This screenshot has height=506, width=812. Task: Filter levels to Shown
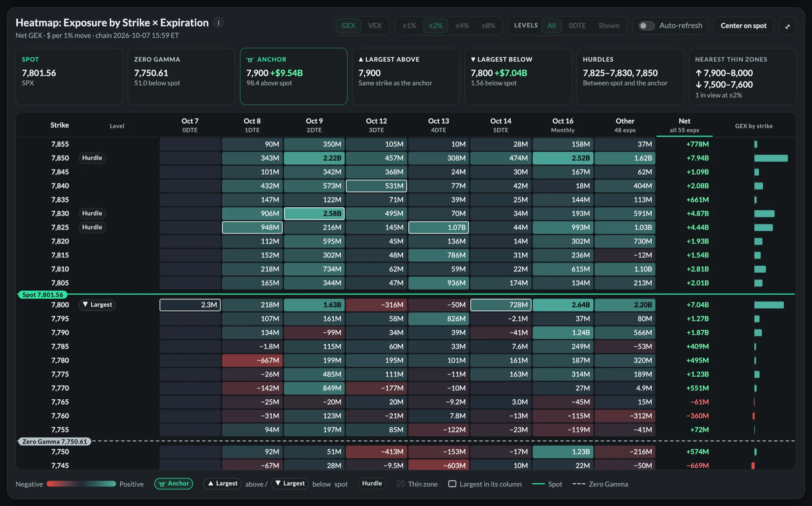point(609,26)
